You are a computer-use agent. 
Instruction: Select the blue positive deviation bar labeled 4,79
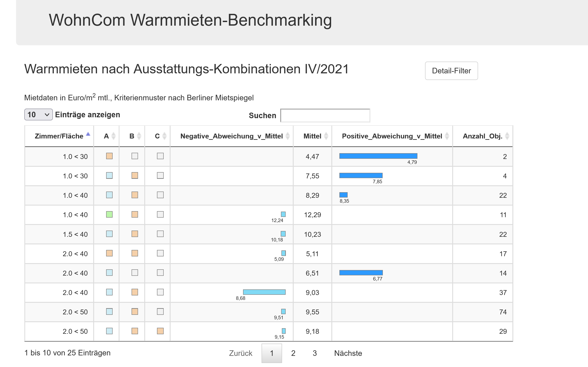378,156
